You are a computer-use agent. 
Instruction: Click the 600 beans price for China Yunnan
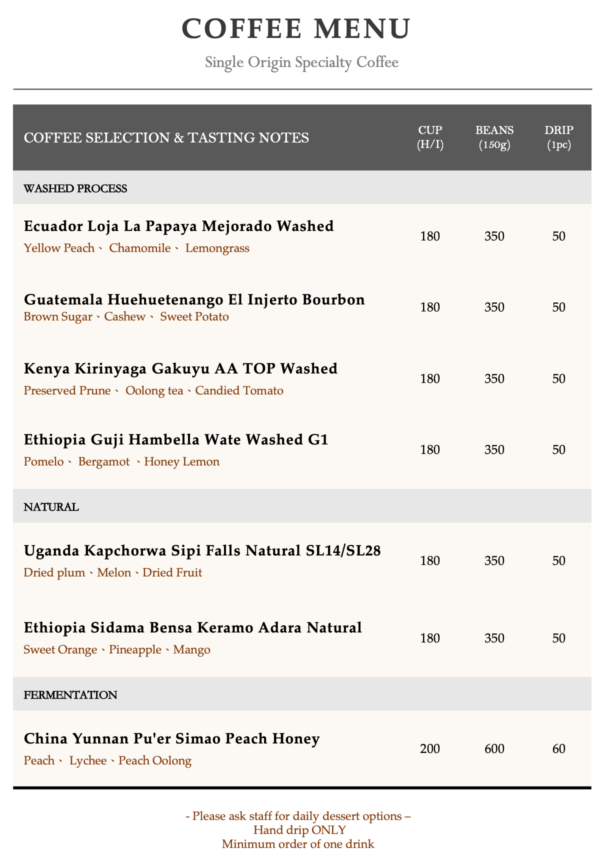pyautogui.click(x=494, y=749)
